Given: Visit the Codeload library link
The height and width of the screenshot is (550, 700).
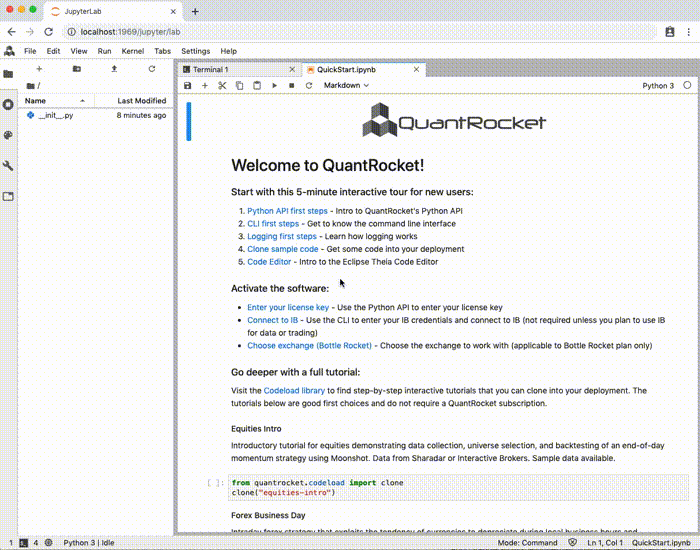Looking at the screenshot, I should click(x=294, y=391).
